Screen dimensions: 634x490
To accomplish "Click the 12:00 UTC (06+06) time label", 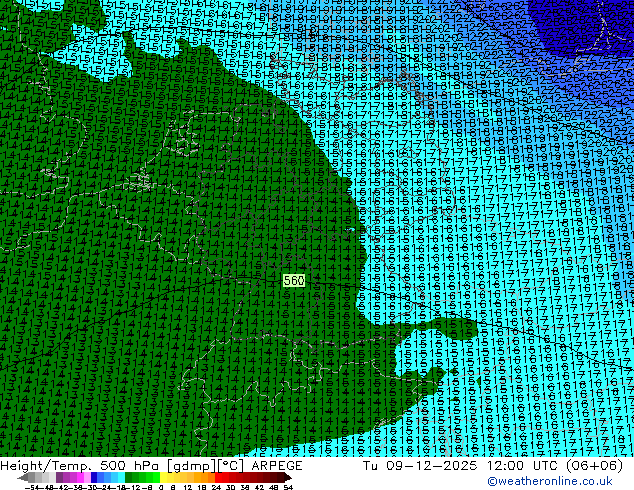I will (x=562, y=466).
